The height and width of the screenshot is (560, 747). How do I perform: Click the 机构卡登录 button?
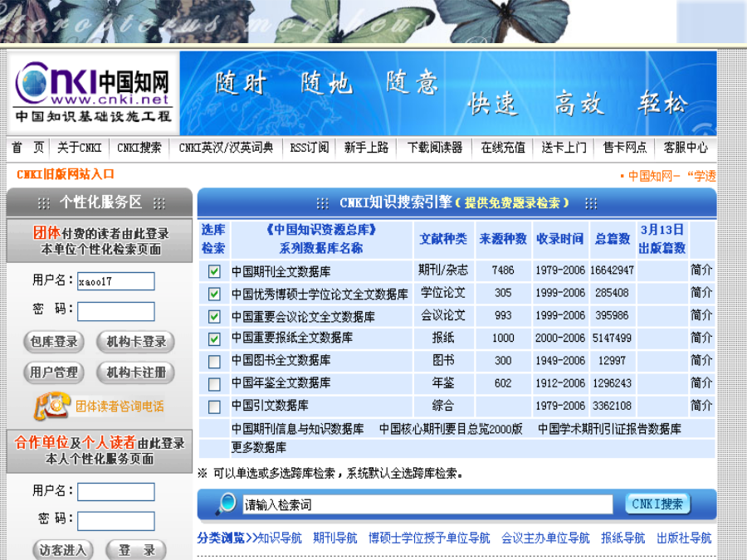click(x=136, y=342)
